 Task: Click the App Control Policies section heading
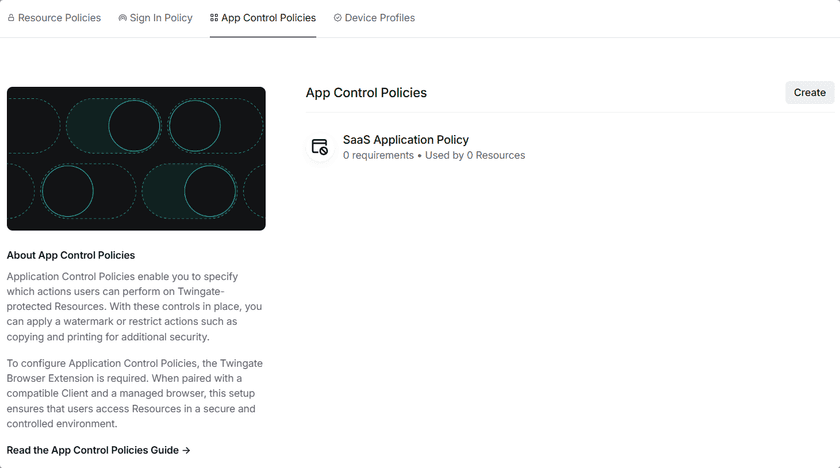pos(366,93)
